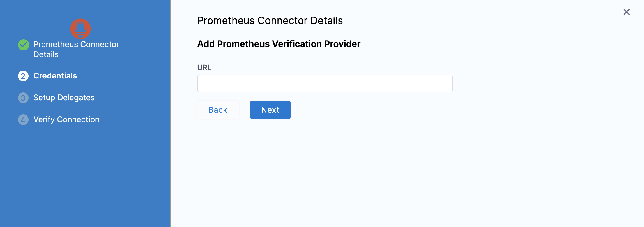Image resolution: width=644 pixels, height=227 pixels.
Task: Focus the URL input field
Action: point(325,84)
